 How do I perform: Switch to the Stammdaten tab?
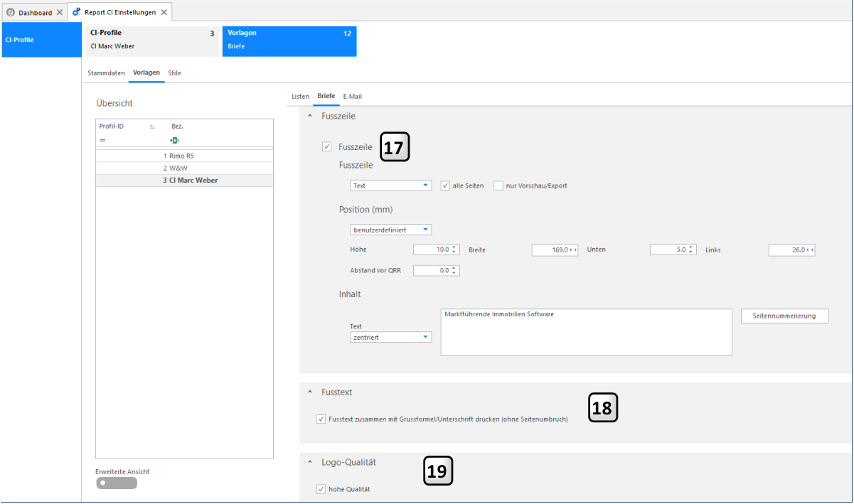(x=106, y=73)
